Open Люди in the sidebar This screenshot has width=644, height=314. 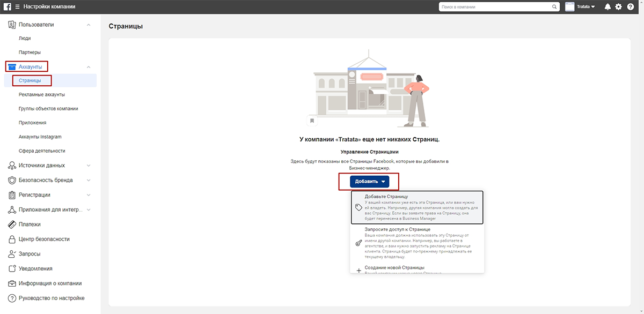point(25,39)
